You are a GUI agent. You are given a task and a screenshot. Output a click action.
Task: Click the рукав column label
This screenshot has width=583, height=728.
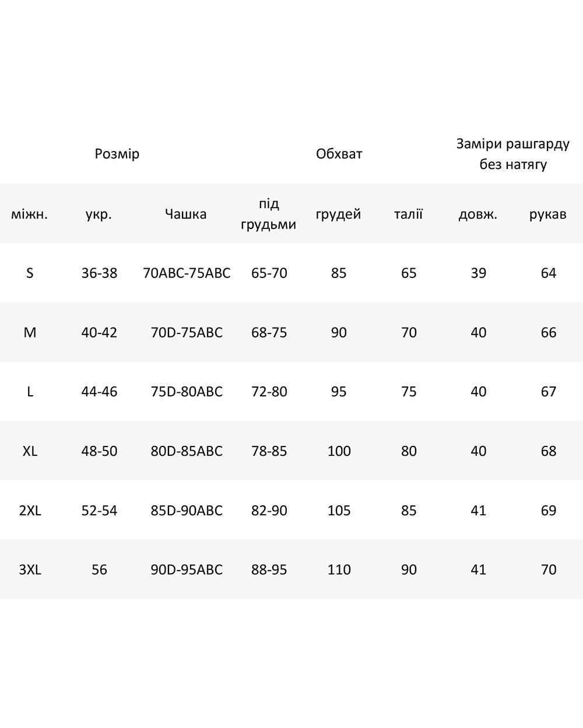(548, 214)
